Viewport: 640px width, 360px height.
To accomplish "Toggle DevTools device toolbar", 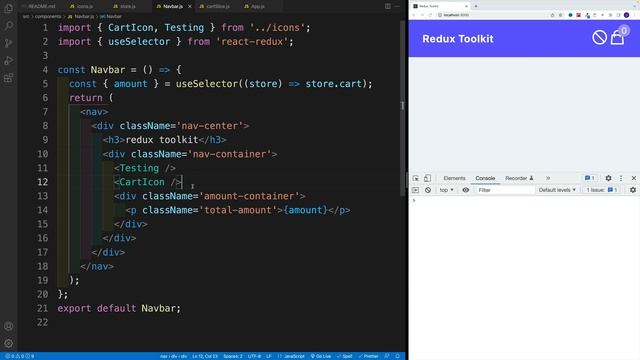I will coord(427,178).
